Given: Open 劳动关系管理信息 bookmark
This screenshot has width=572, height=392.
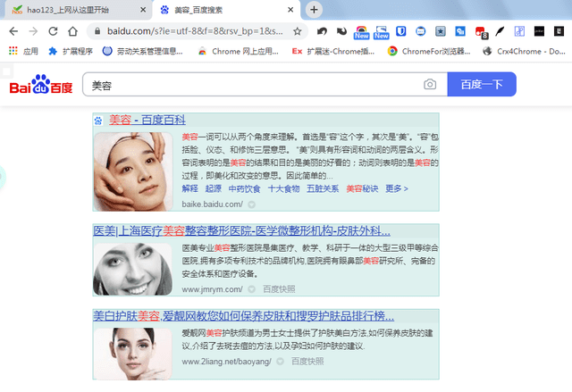Looking at the screenshot, I should point(143,52).
